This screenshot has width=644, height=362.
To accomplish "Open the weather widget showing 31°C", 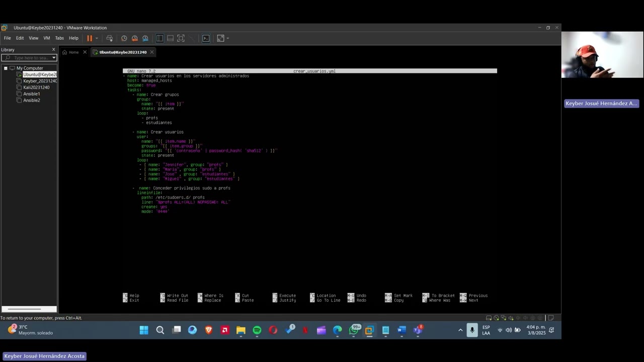I will [30, 330].
